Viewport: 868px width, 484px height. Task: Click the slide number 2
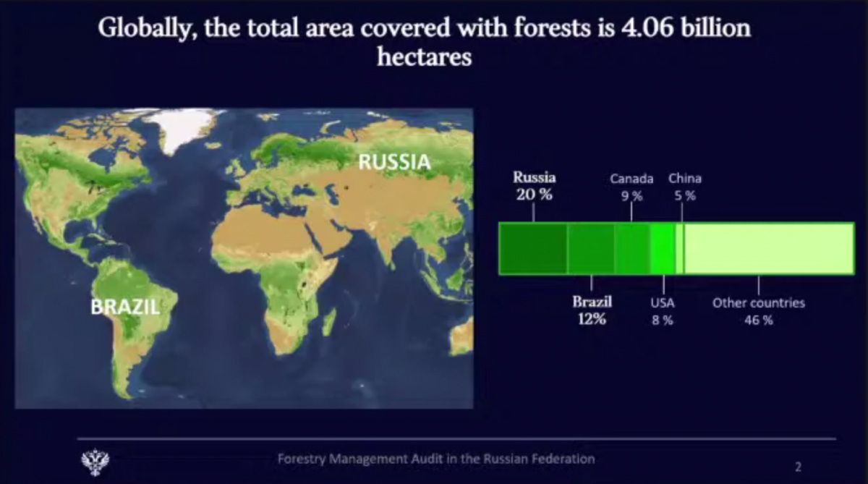(798, 467)
